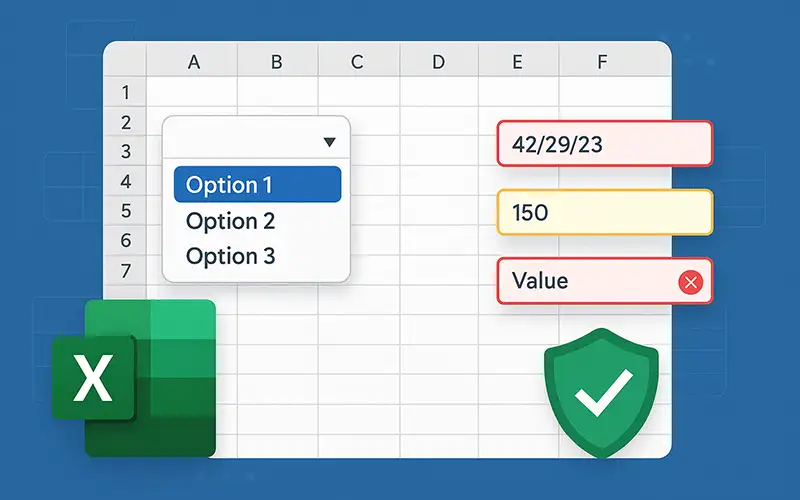Select column C header
Image resolution: width=800 pixels, height=500 pixels.
[x=357, y=62]
